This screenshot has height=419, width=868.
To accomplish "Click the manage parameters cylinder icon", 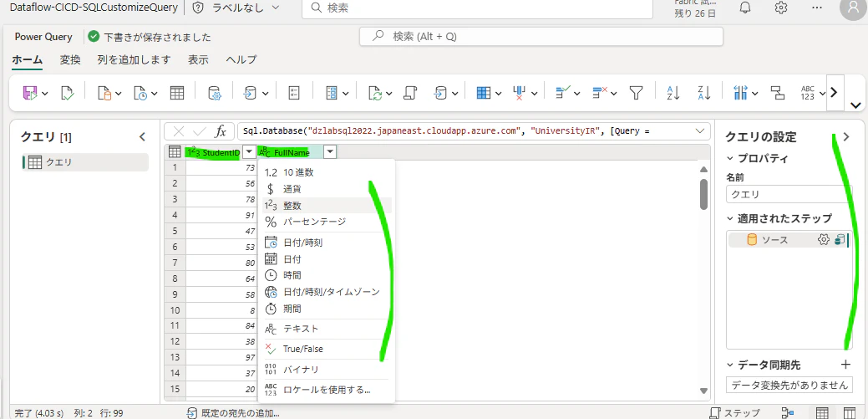I will click(x=251, y=93).
